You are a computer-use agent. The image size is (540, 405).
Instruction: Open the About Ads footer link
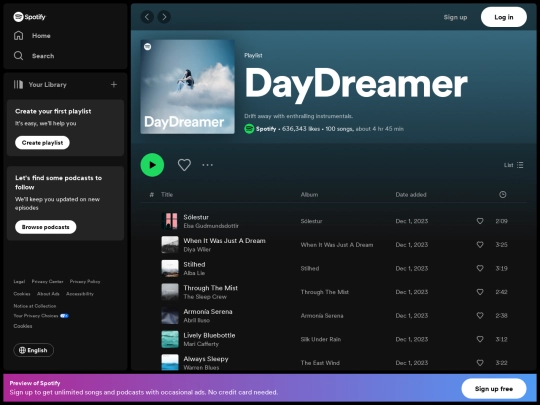click(x=48, y=294)
